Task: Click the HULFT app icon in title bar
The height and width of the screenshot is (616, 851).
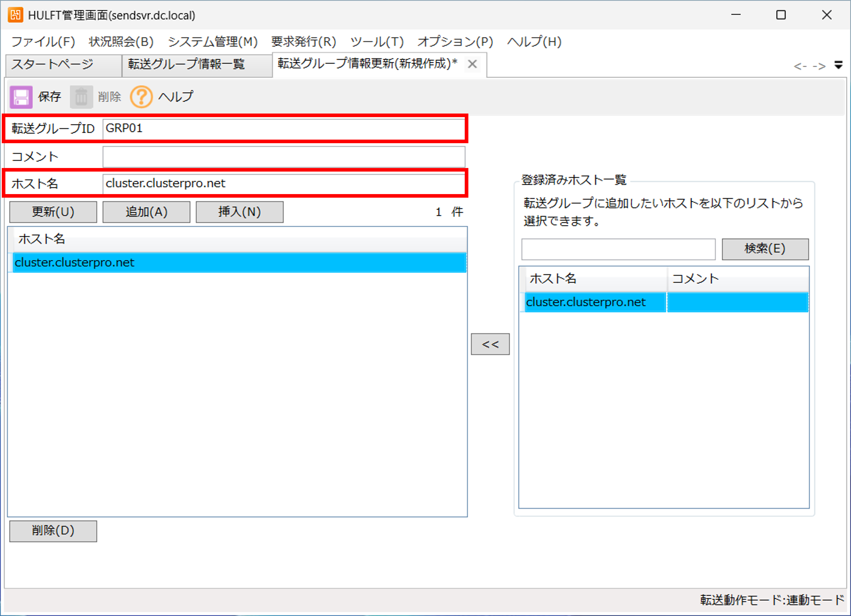Action: point(15,15)
